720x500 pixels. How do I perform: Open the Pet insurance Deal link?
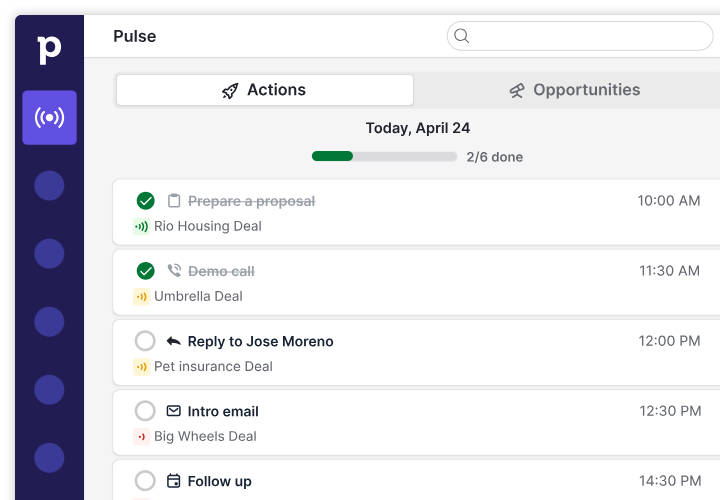point(213,366)
